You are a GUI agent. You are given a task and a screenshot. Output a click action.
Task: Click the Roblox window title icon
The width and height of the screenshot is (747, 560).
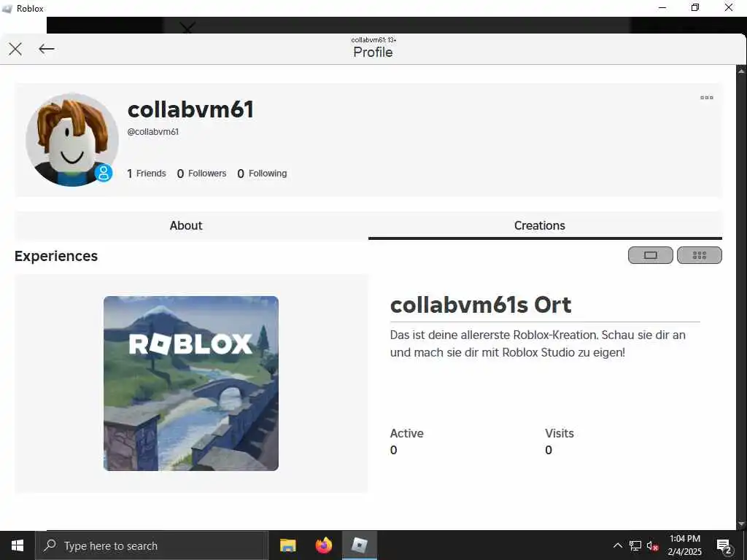[7, 9]
